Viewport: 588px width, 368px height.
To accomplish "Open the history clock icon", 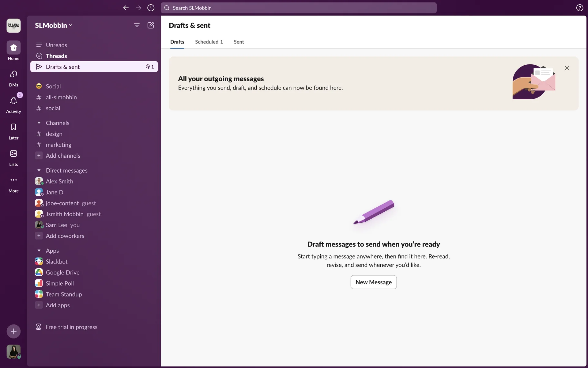I will click(151, 8).
